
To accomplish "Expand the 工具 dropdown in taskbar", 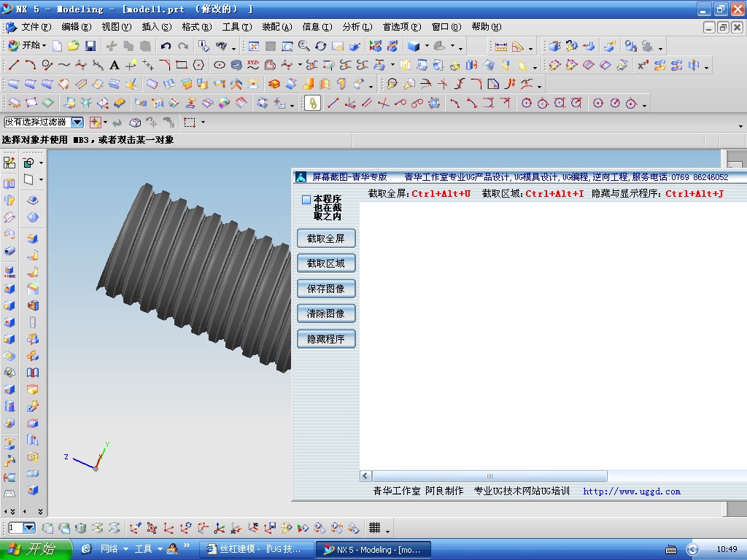I will (160, 549).
